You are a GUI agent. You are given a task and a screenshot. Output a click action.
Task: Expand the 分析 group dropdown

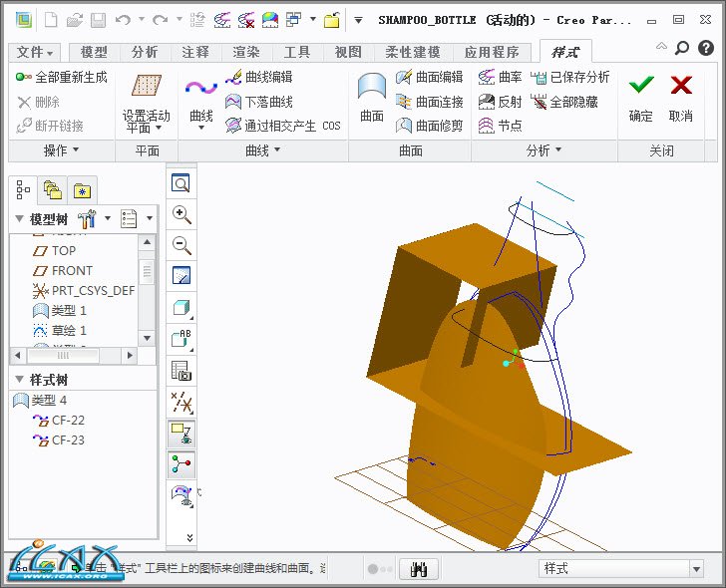(x=544, y=150)
